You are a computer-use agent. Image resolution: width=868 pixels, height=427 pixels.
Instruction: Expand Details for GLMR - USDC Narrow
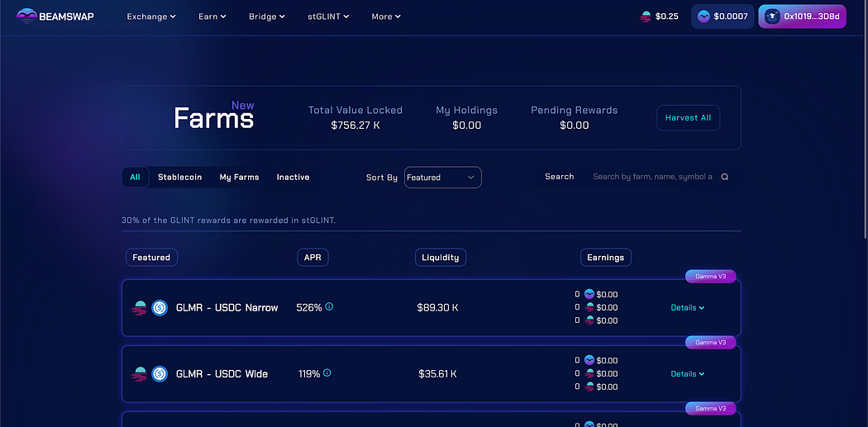pos(688,307)
